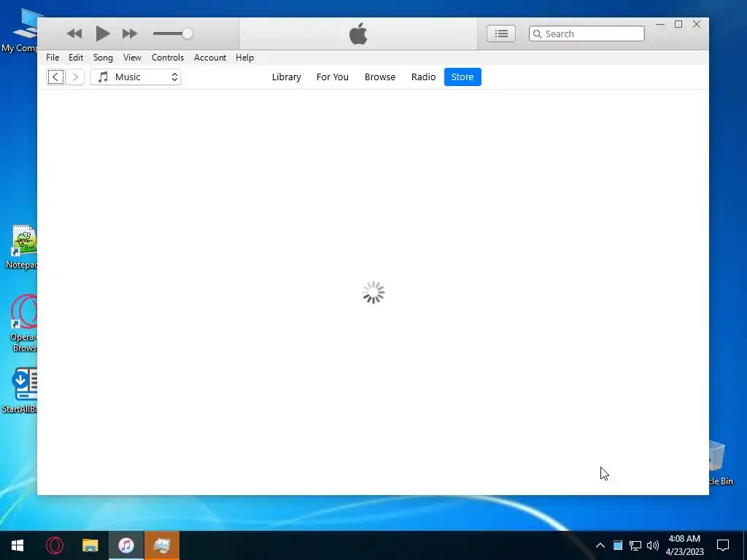Switch to the Browse tab
This screenshot has height=560, width=747.
click(379, 77)
